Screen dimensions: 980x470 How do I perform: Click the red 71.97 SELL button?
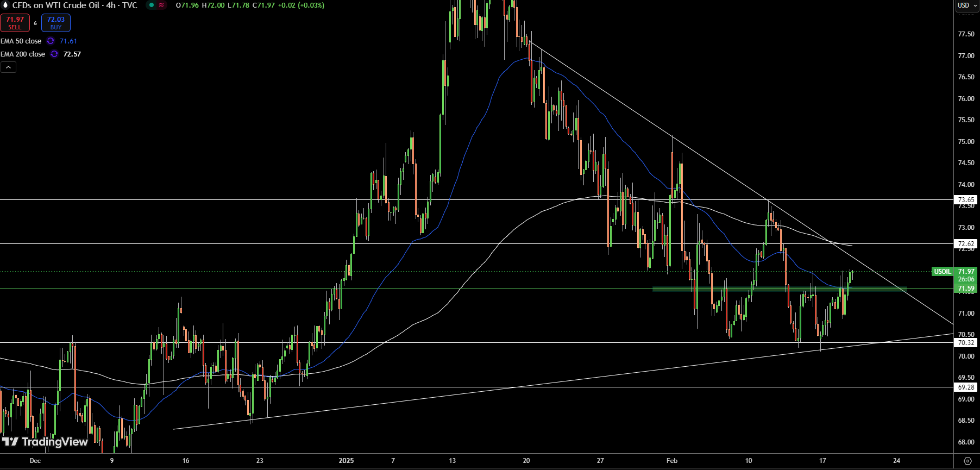point(15,23)
